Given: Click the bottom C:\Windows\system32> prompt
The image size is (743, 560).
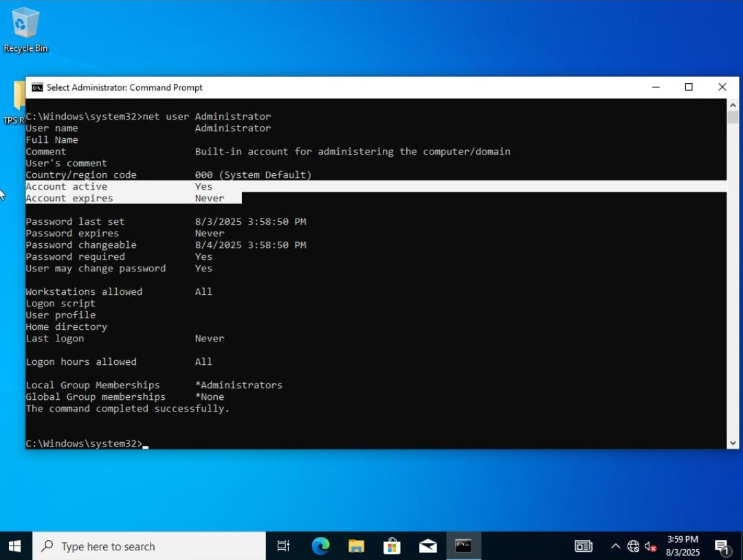Looking at the screenshot, I should point(84,443).
